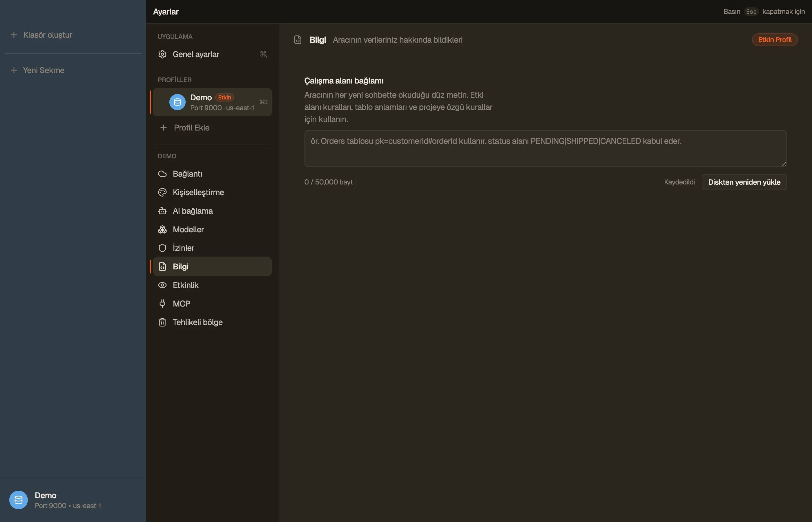Open the Etkinlik section
Screen dimensions: 812x522
pyautogui.click(x=212, y=285)
